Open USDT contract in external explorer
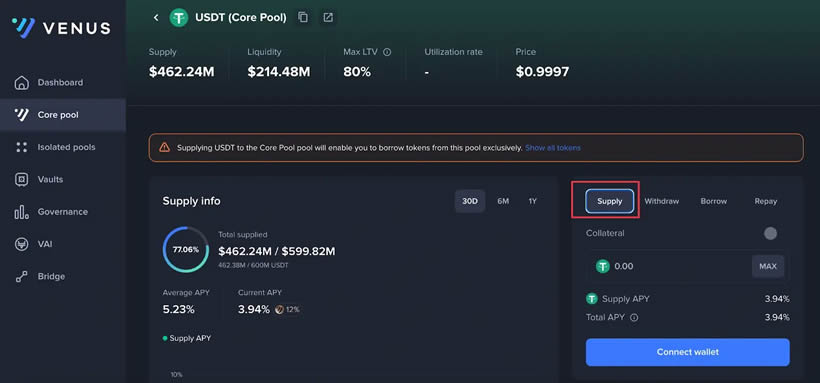 coord(328,17)
